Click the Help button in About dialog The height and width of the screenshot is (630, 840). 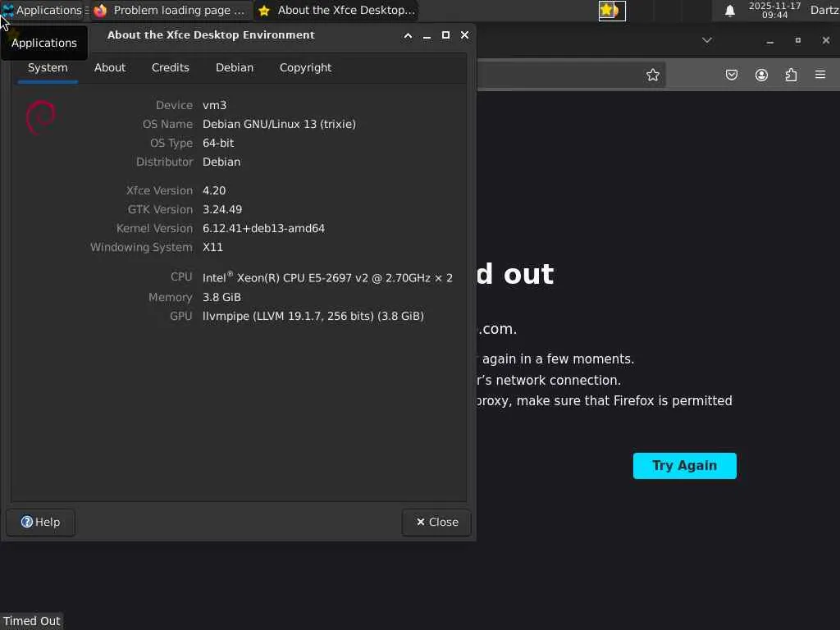pos(41,523)
